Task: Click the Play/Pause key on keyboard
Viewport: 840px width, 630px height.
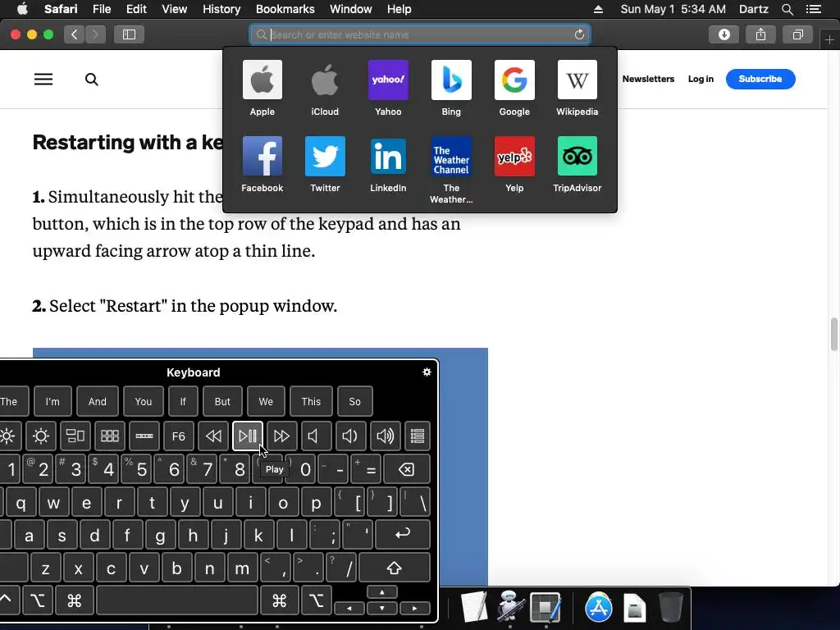Action: pyautogui.click(x=248, y=436)
